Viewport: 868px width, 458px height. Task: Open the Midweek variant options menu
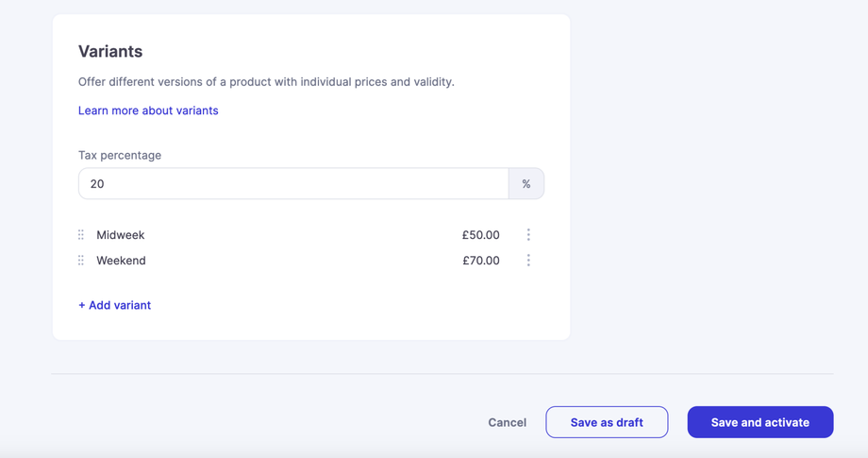[x=528, y=235]
